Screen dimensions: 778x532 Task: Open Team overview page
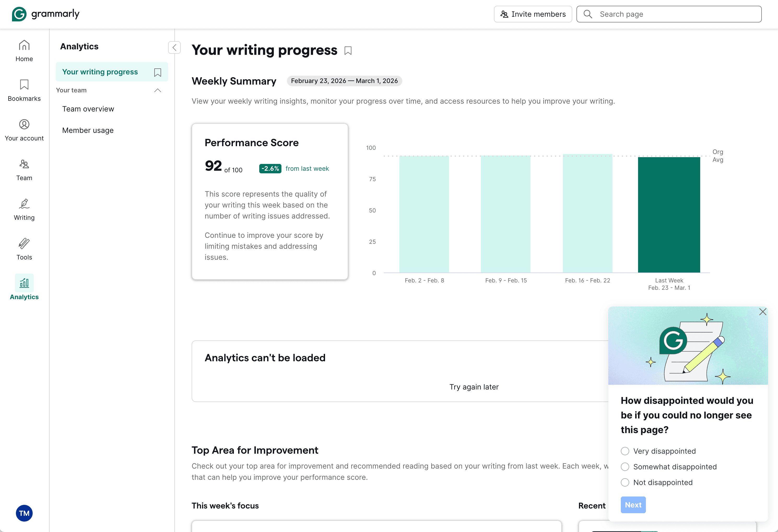pos(88,109)
